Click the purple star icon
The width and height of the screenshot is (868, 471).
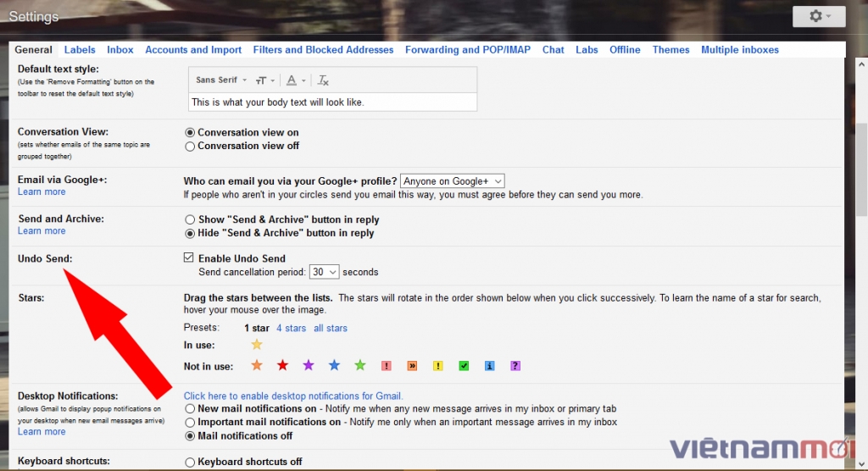(x=309, y=365)
